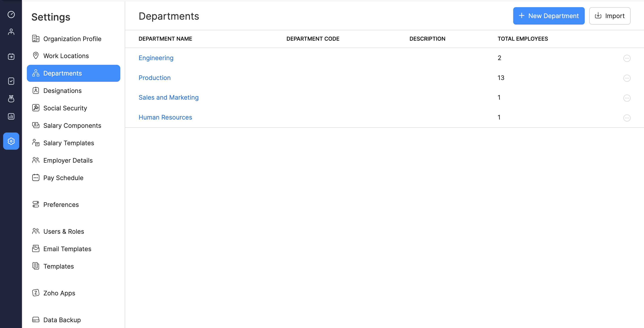Open actions menu for Sales and Marketing
644x328 pixels.
pyautogui.click(x=627, y=98)
